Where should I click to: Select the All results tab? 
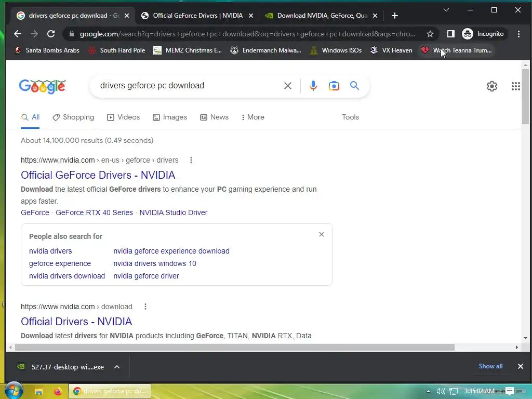[x=30, y=117]
